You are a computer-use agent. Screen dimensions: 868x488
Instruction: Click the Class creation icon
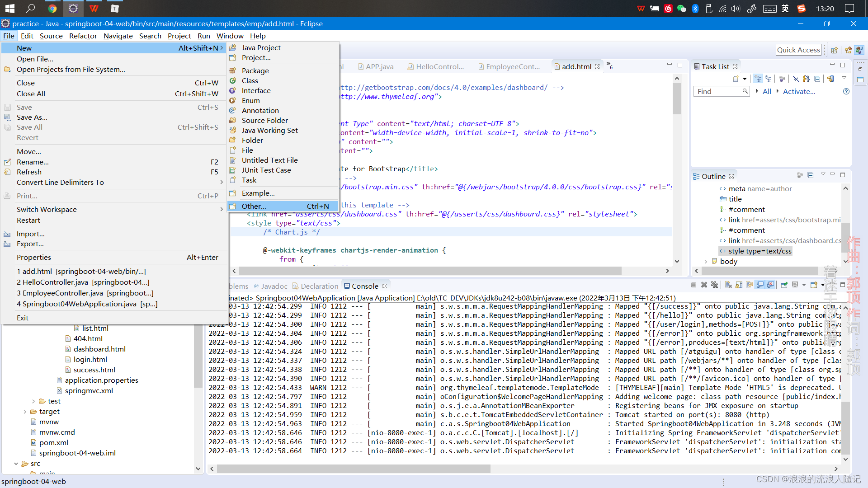(x=233, y=80)
